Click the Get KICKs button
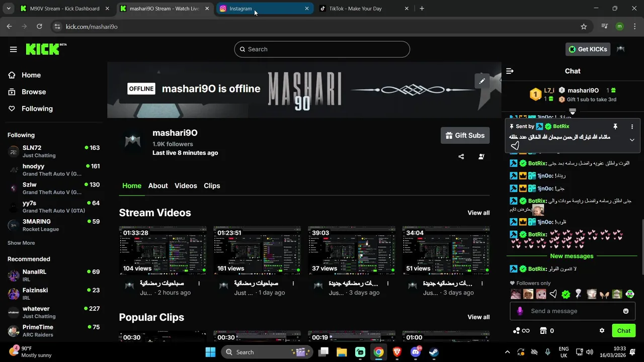This screenshot has height=362, width=644. tap(588, 49)
